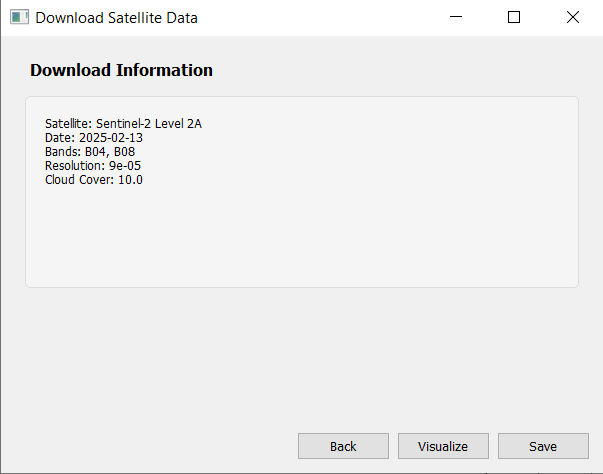Minimize the Download Satellite Data window
This screenshot has width=603, height=474.
coord(456,17)
